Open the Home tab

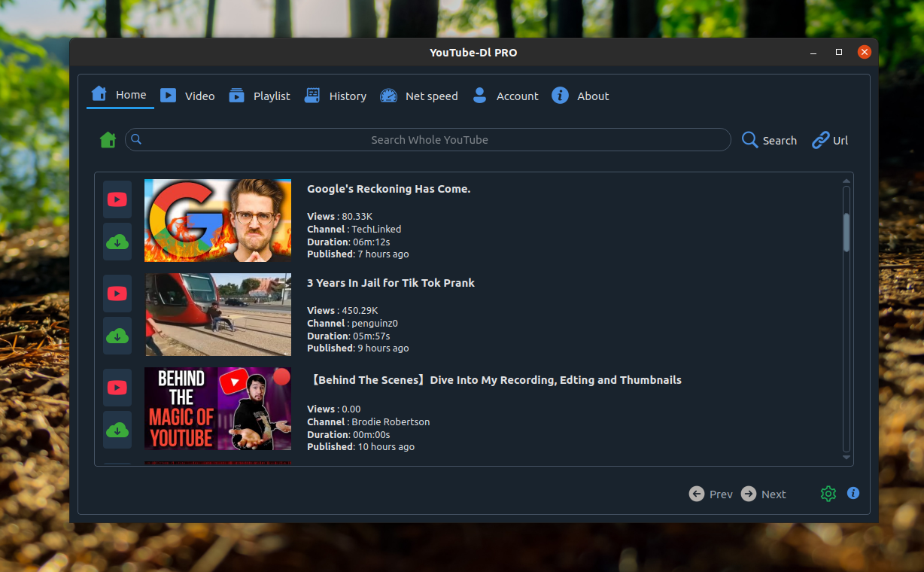[x=120, y=95]
